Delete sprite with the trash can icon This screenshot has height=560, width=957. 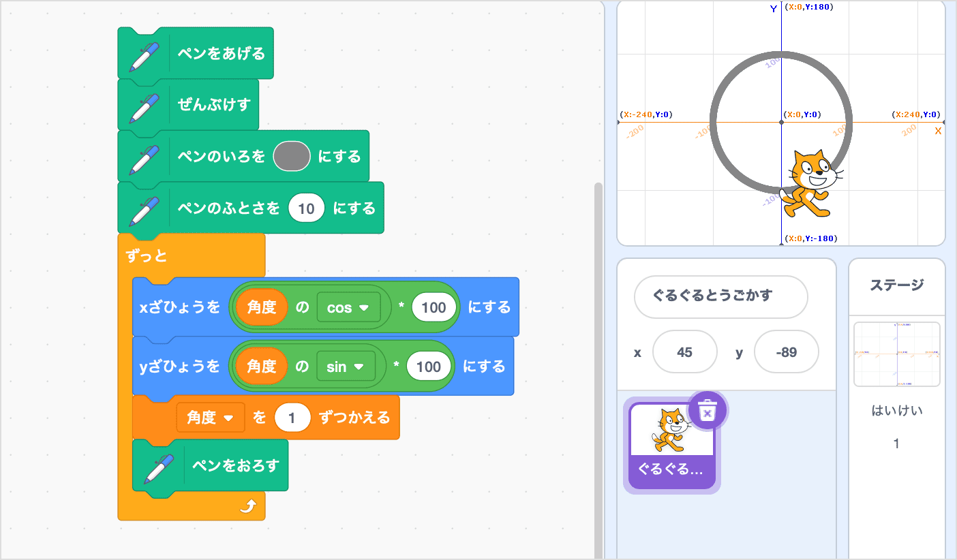coord(708,411)
